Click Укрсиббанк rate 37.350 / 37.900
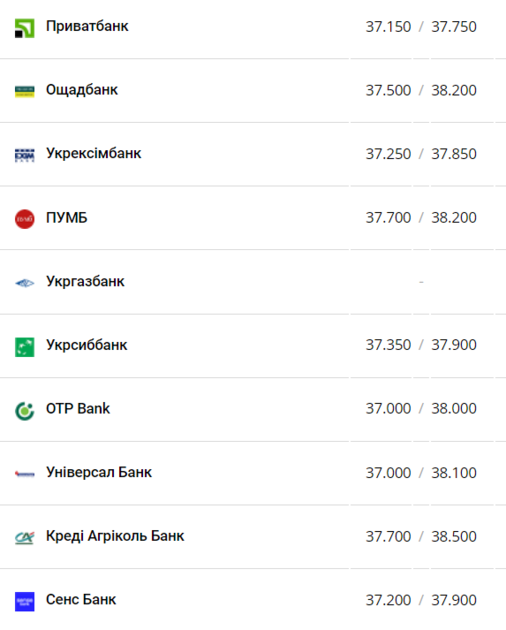Screen dimensions: 506x630 [x=421, y=345]
